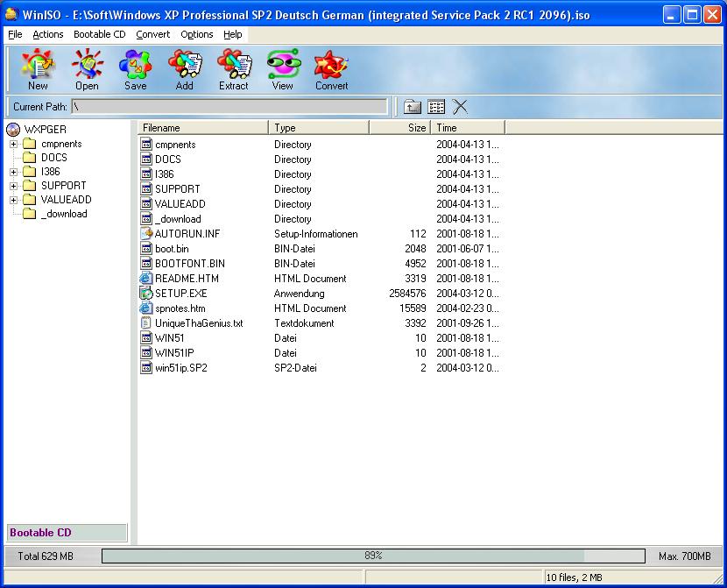Expand the VALUEADD tree node
The width and height of the screenshot is (727, 588).
[x=13, y=200]
